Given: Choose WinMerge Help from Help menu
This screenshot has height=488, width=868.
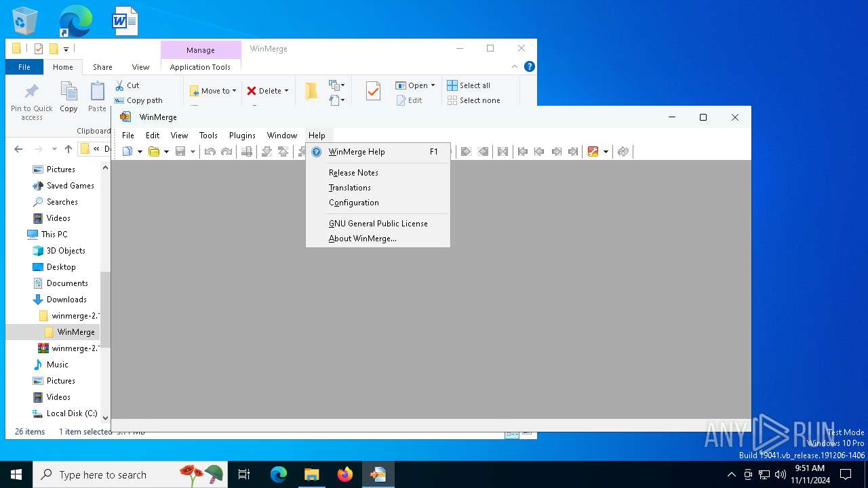Looking at the screenshot, I should pos(378,152).
